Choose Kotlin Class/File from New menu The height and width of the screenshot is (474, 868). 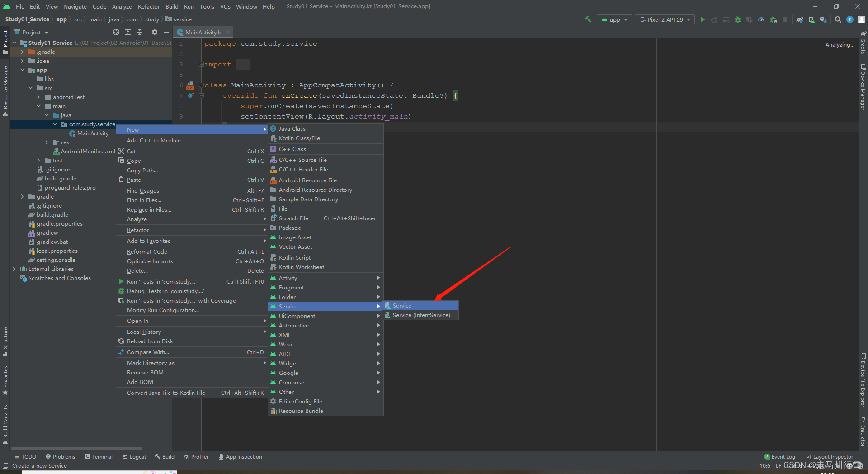coord(299,138)
